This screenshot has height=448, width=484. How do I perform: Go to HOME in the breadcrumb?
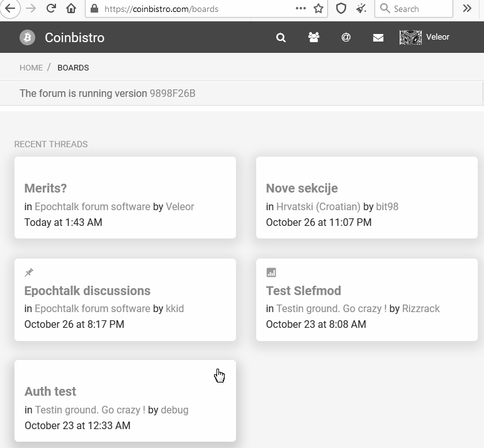pyautogui.click(x=31, y=67)
